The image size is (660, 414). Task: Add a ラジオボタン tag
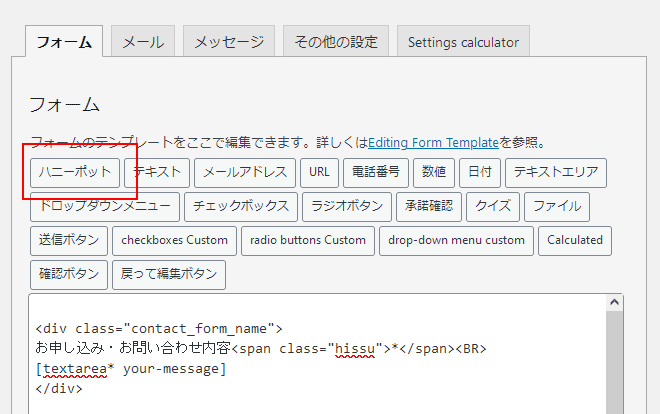point(347,207)
